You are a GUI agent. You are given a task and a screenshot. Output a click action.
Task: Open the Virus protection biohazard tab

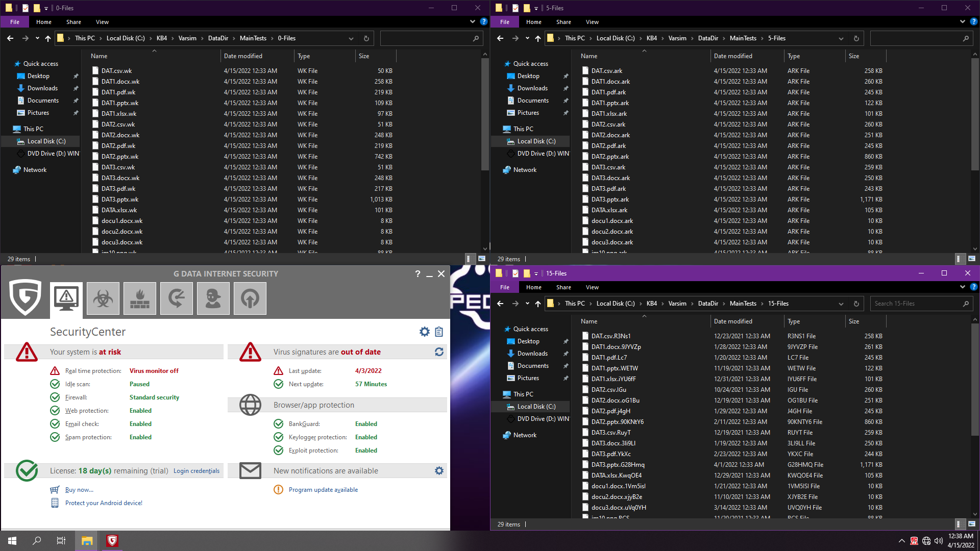[x=103, y=298]
